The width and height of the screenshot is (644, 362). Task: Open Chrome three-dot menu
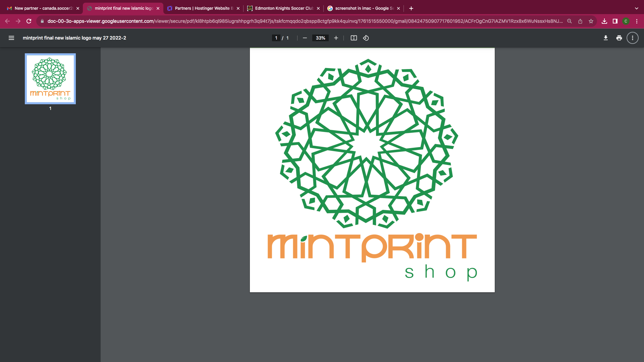click(637, 21)
